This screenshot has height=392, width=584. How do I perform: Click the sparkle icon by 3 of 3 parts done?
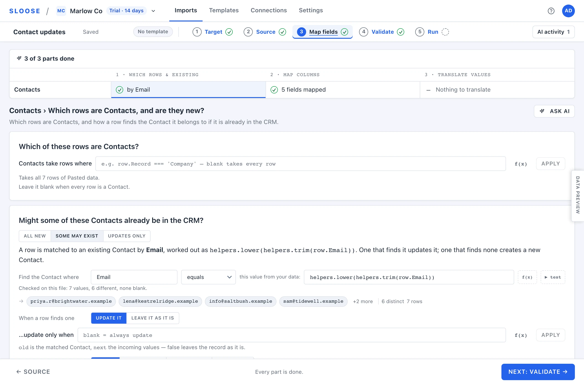click(x=19, y=58)
